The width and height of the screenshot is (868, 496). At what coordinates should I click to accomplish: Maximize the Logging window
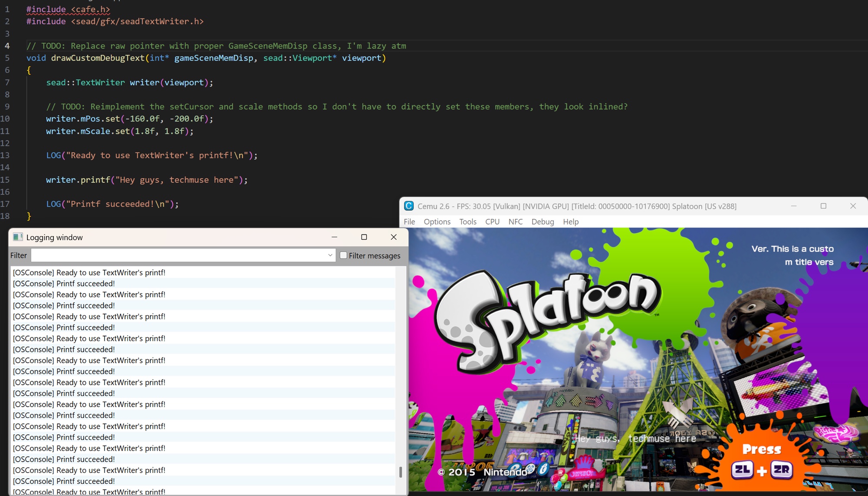click(x=364, y=237)
